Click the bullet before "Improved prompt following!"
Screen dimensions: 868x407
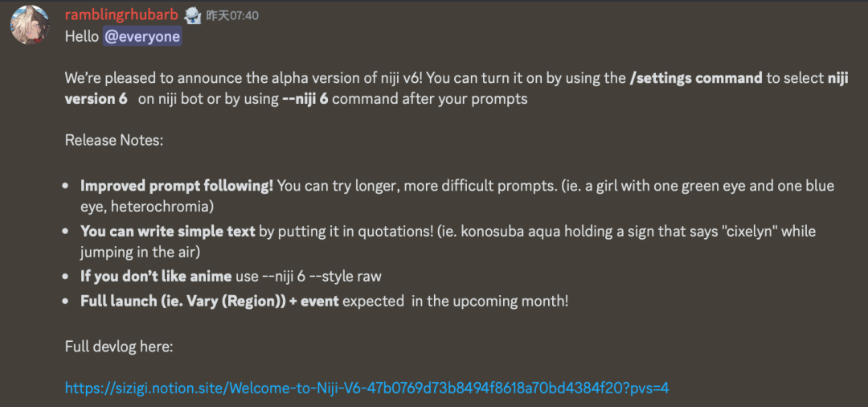tap(67, 187)
